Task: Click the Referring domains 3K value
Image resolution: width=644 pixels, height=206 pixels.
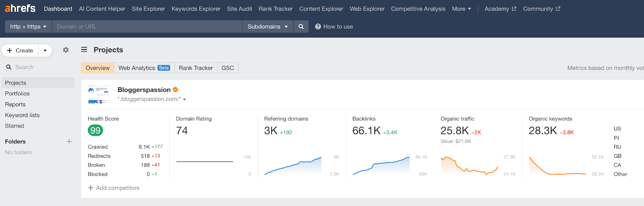Action: (270, 130)
